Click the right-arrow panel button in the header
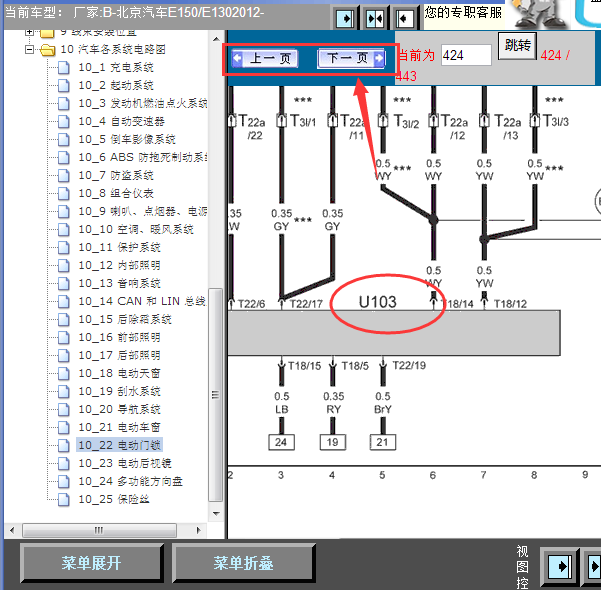Image resolution: width=601 pixels, height=590 pixels. [345, 18]
